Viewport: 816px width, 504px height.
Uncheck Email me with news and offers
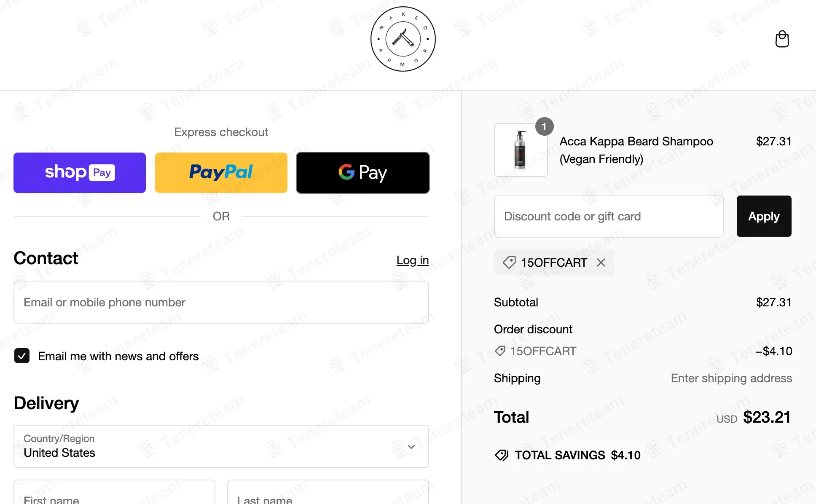pyautogui.click(x=22, y=356)
